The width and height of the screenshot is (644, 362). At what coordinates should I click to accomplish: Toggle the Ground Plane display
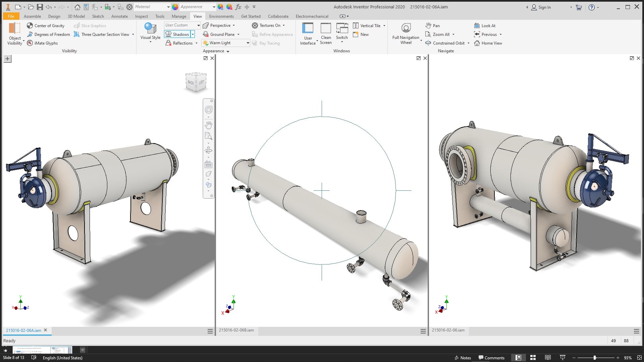coord(218,34)
